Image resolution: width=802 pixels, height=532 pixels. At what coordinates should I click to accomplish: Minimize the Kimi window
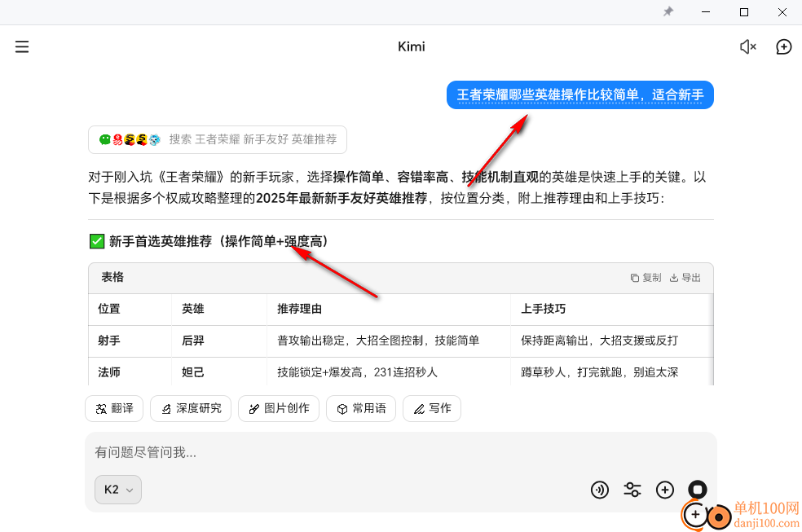point(706,11)
